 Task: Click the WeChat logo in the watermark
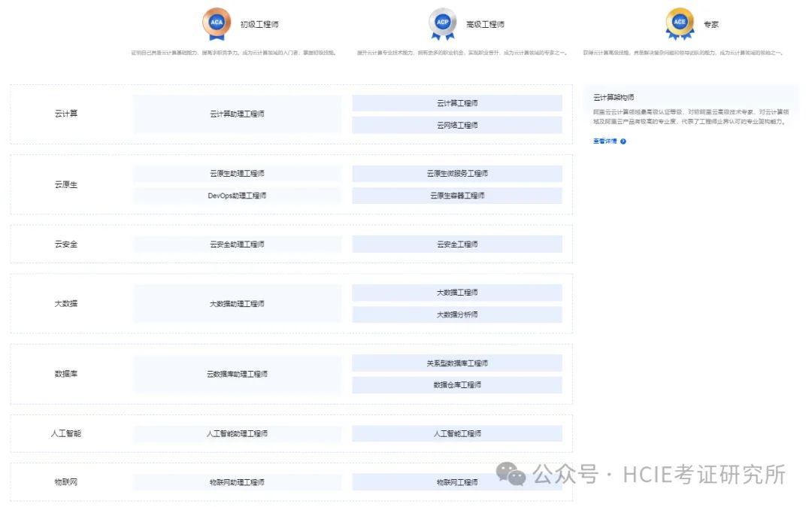[x=511, y=474]
